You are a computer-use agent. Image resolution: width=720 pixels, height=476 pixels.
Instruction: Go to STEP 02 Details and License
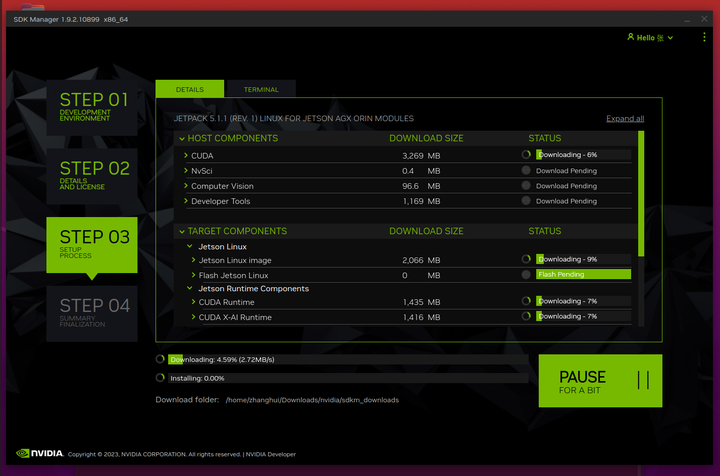[92, 176]
